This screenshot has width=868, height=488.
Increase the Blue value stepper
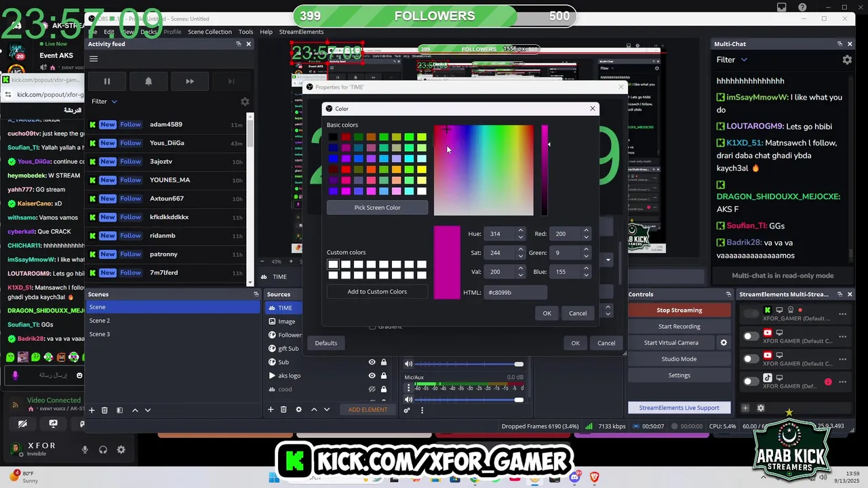click(586, 268)
